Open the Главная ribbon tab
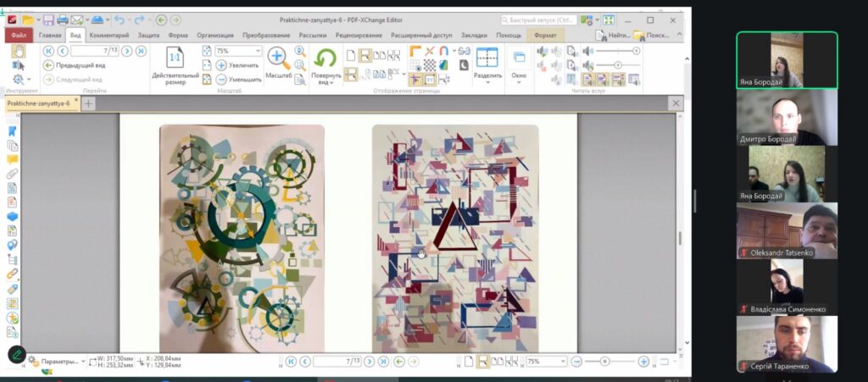 50,36
